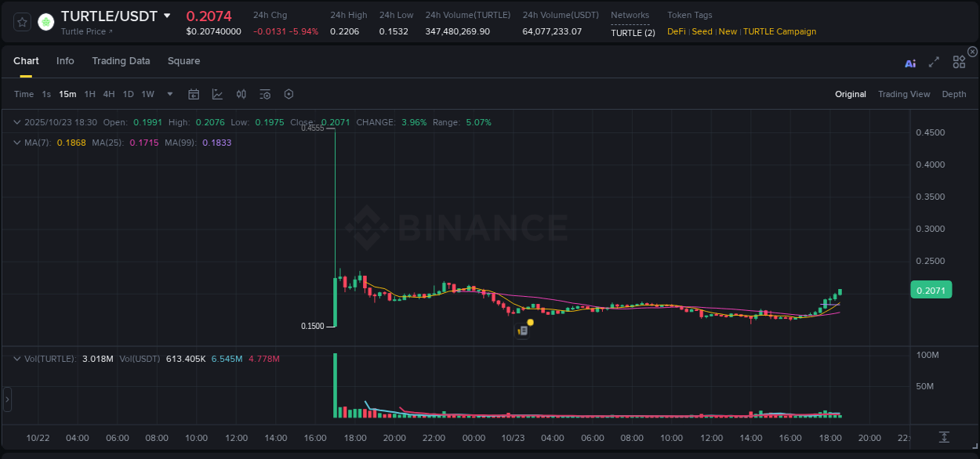Switch to the Depth chart view

[954, 94]
